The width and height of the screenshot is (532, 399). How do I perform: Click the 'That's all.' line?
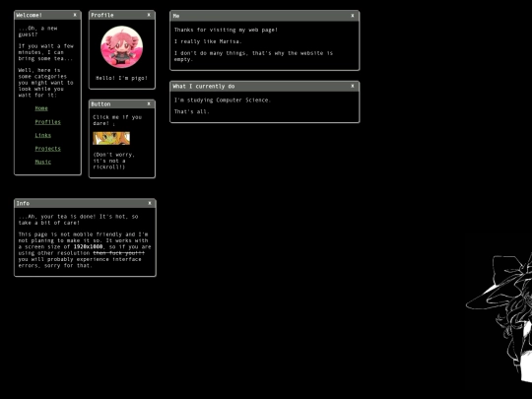(192, 111)
